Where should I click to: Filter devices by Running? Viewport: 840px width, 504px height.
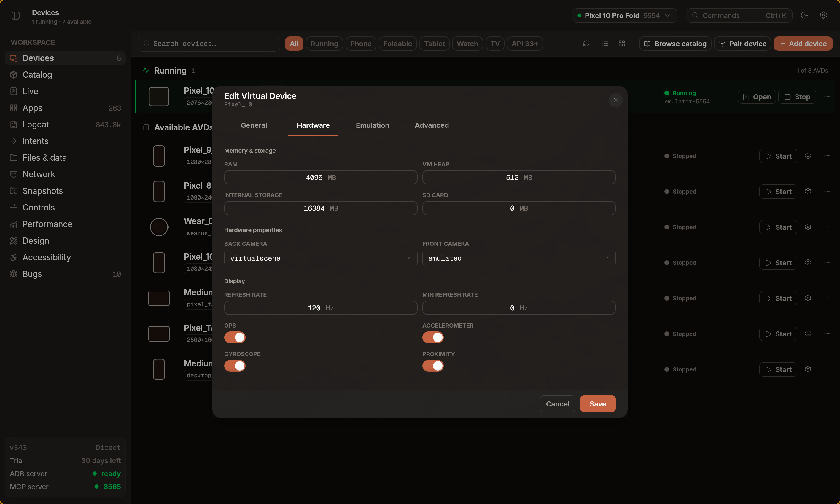pos(324,44)
